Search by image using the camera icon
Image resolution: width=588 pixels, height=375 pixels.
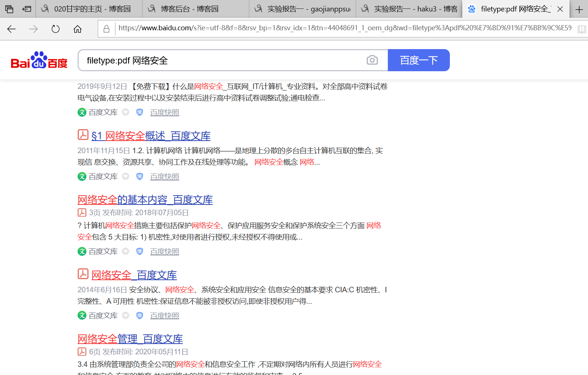(372, 60)
